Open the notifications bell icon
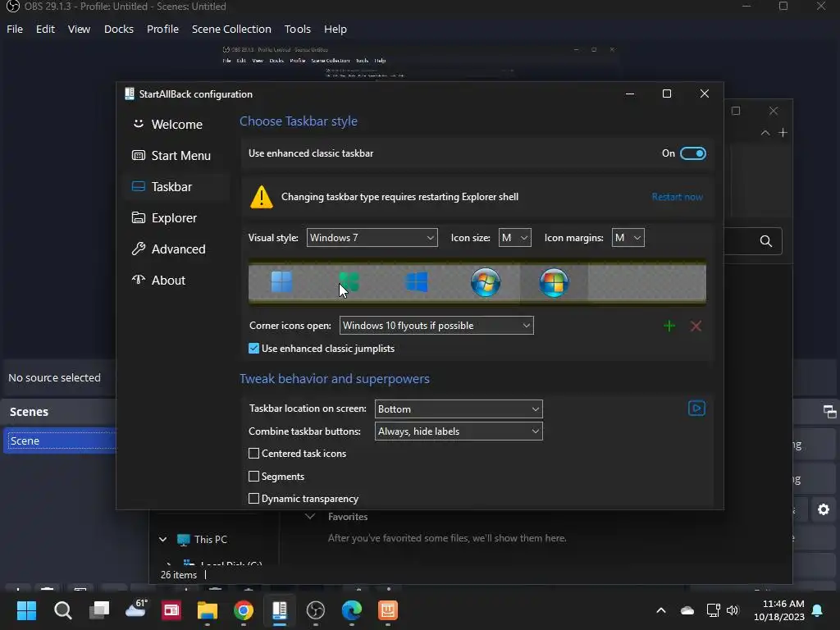The image size is (840, 630). [818, 610]
